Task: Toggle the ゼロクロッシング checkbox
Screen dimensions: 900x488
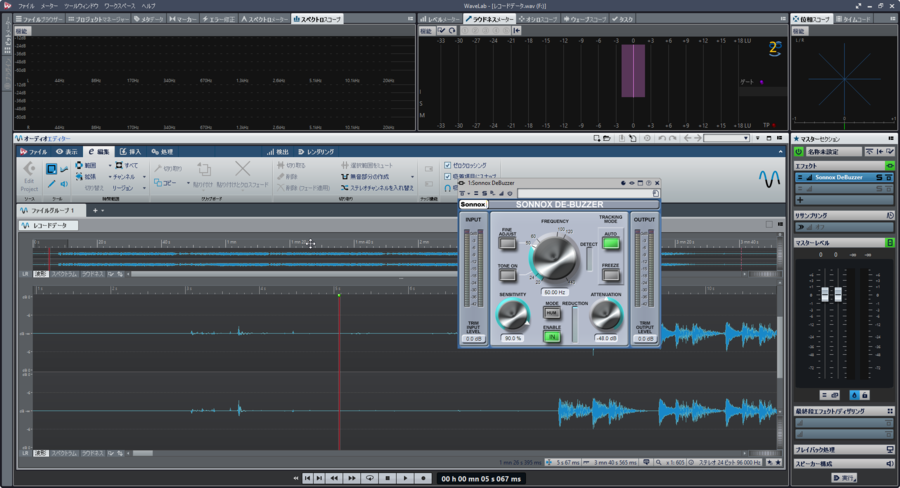Action: (x=448, y=165)
